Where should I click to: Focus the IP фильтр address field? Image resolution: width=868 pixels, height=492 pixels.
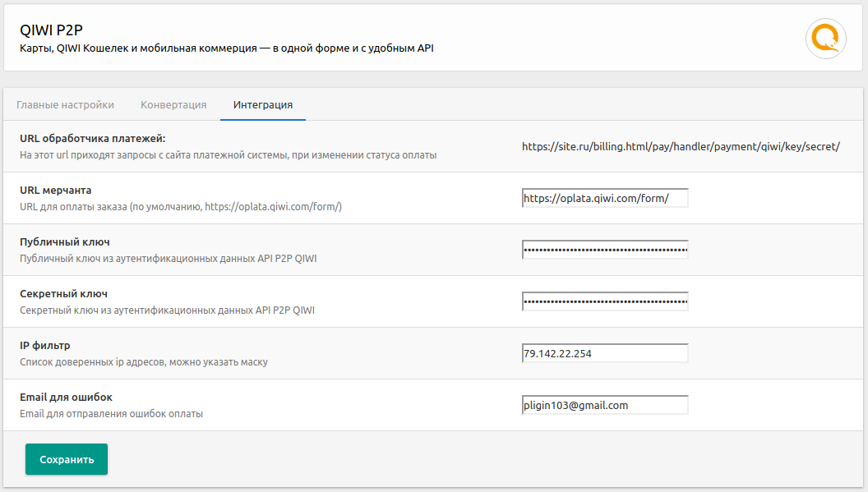pos(605,353)
